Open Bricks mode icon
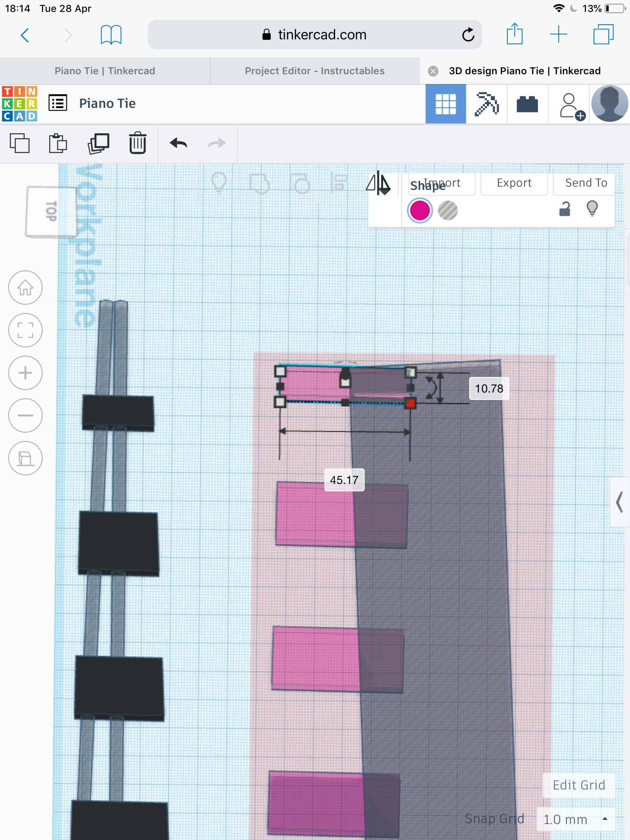The height and width of the screenshot is (840, 630). (527, 104)
